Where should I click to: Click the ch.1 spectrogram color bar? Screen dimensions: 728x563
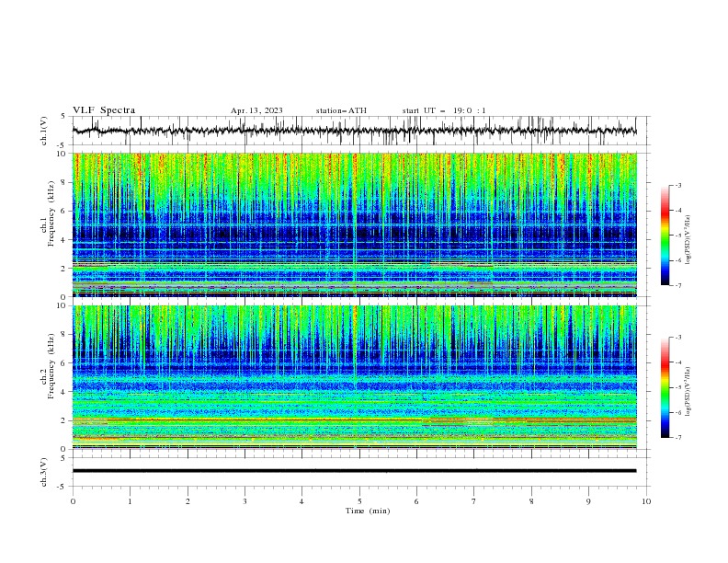665,236
